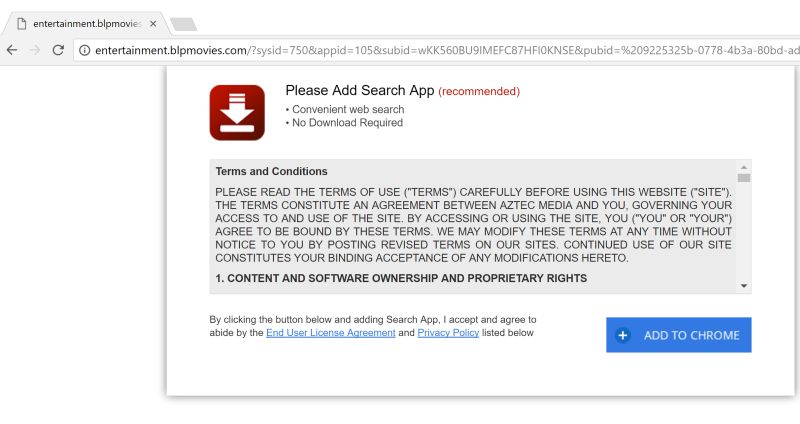Click the terms scrollbar down arrow
The height and width of the screenshot is (424, 800).
click(x=744, y=286)
